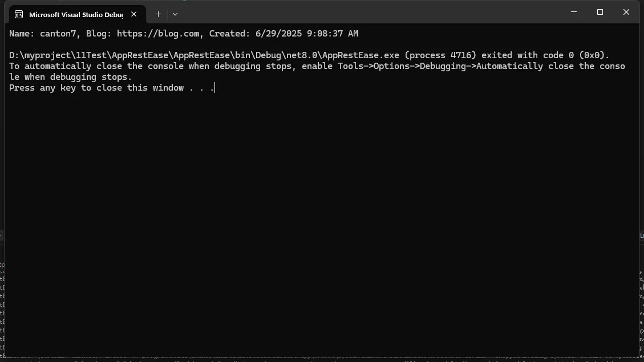Maximize the console window
The width and height of the screenshot is (644, 362).
[x=600, y=12]
